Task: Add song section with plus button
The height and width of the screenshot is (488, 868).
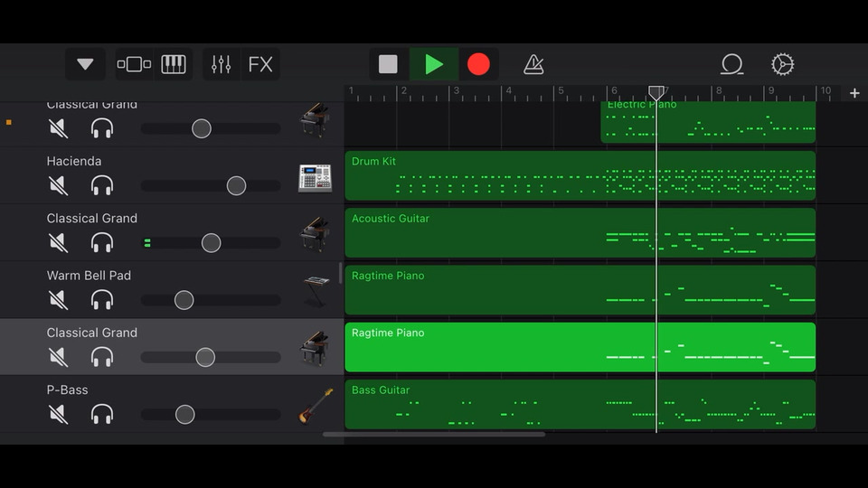Action: coord(854,93)
